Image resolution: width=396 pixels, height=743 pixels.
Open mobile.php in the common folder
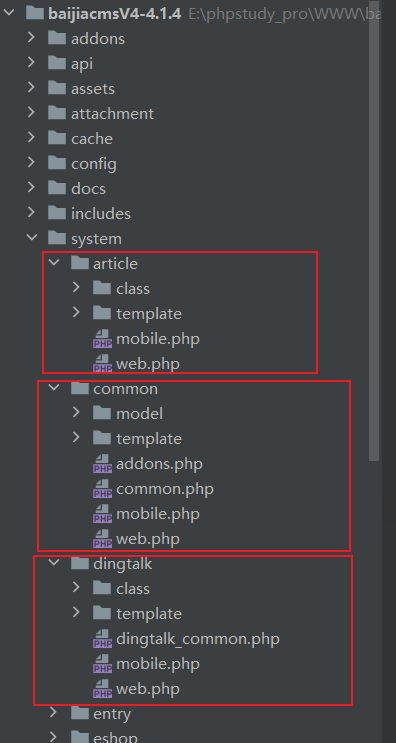(158, 514)
